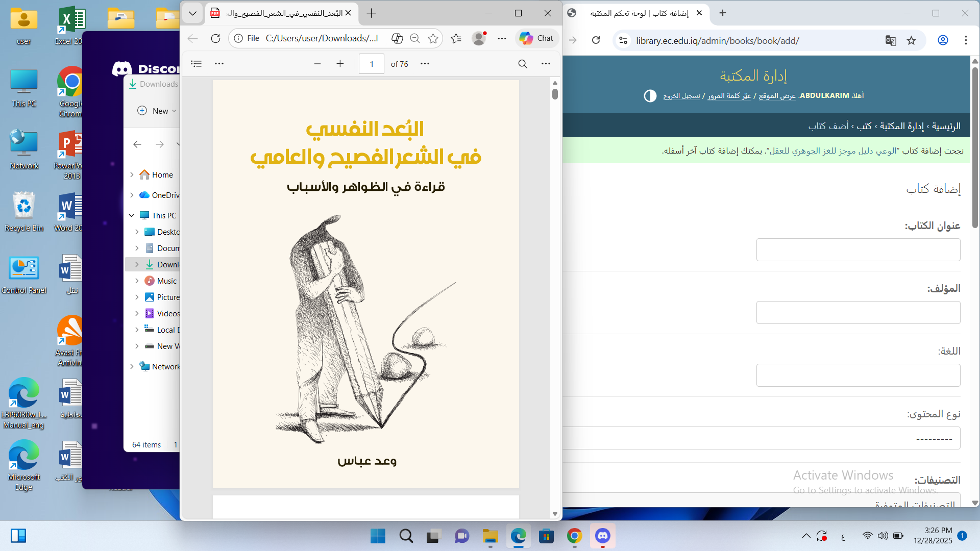
Task: Collapse This PC tree node
Action: pyautogui.click(x=132, y=216)
